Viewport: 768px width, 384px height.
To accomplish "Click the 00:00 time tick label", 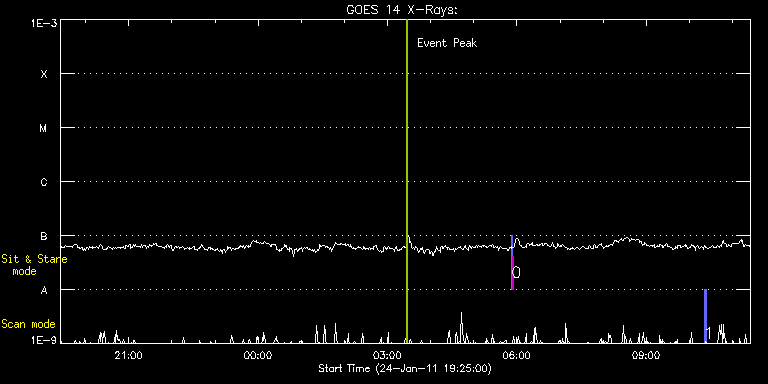I will (258, 355).
